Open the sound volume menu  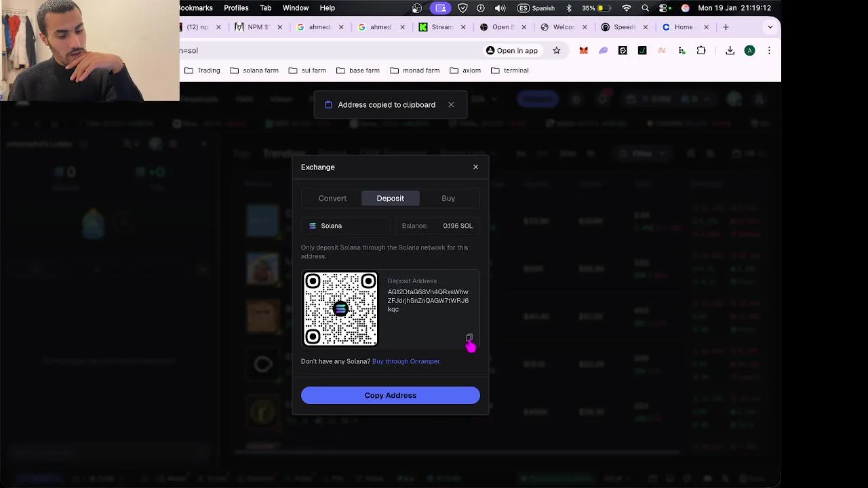pos(500,8)
